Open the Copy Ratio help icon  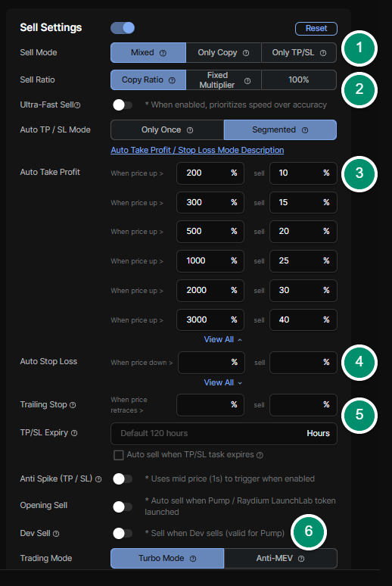click(x=172, y=80)
